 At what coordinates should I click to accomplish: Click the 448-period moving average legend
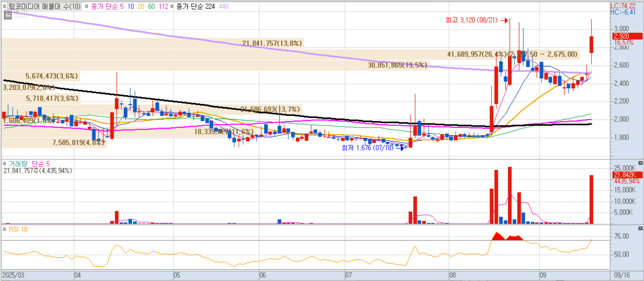pyautogui.click(x=224, y=6)
